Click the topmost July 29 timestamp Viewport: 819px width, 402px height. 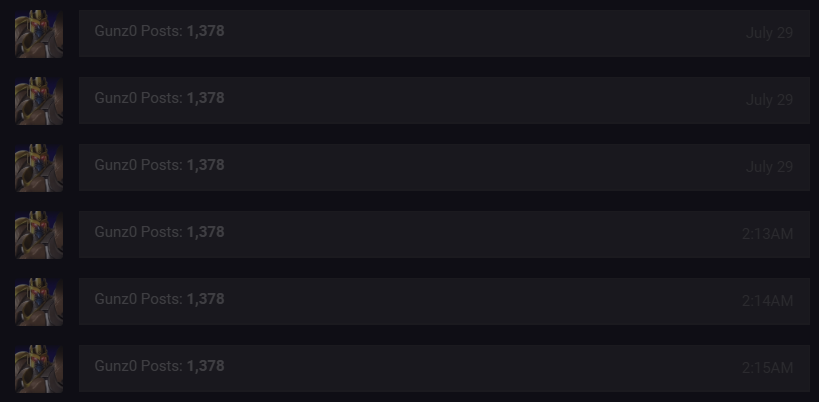(769, 33)
